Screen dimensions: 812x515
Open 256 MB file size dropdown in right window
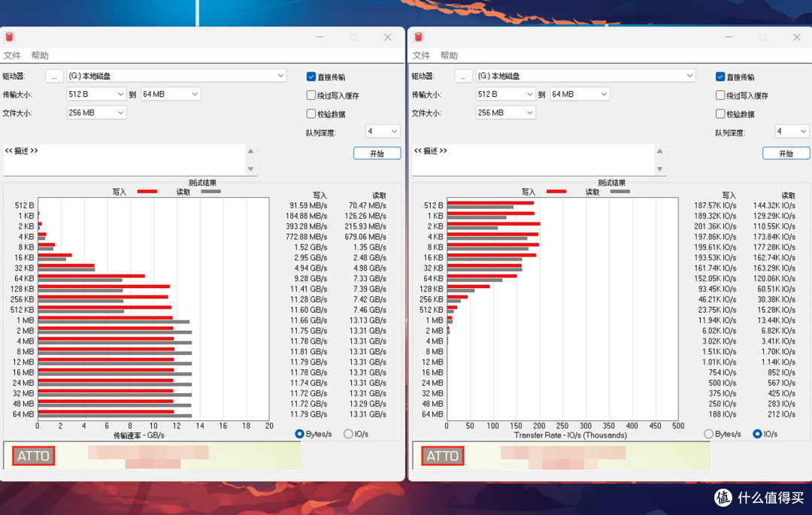point(505,113)
